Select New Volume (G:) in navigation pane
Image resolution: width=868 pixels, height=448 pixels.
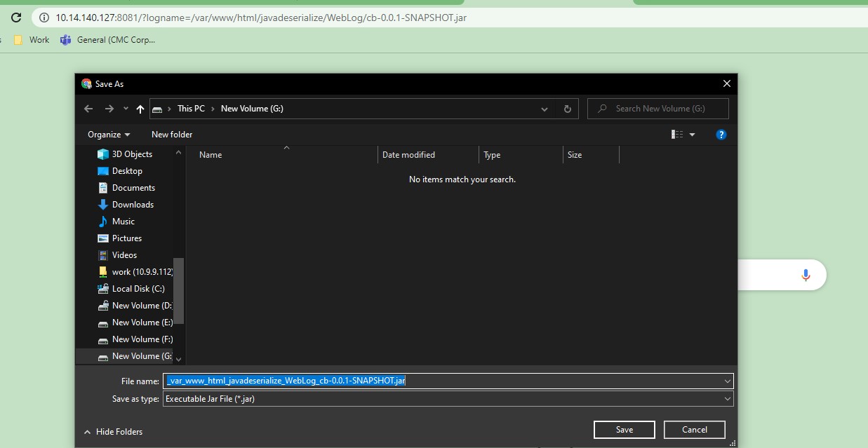(x=135, y=356)
